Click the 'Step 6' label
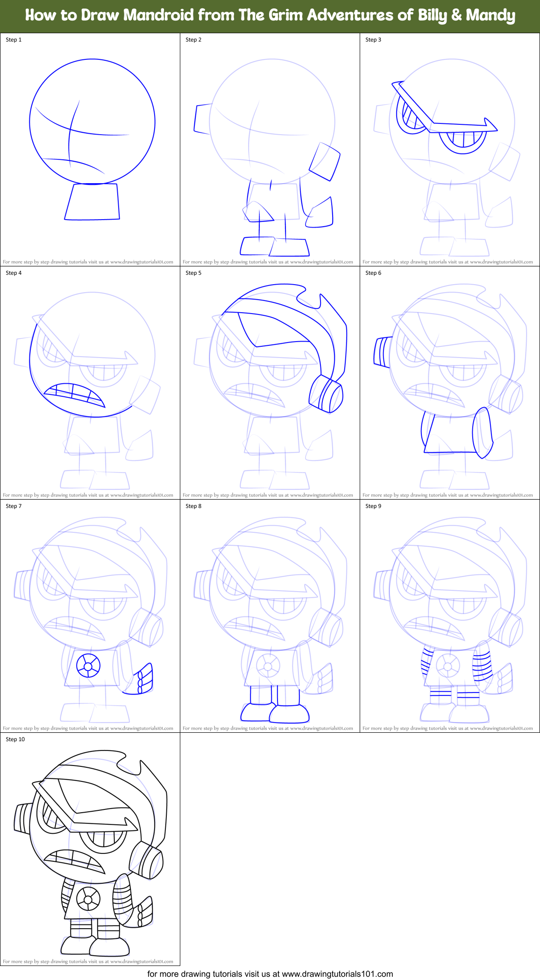Image resolution: width=540 pixels, height=980 pixels. click(373, 273)
